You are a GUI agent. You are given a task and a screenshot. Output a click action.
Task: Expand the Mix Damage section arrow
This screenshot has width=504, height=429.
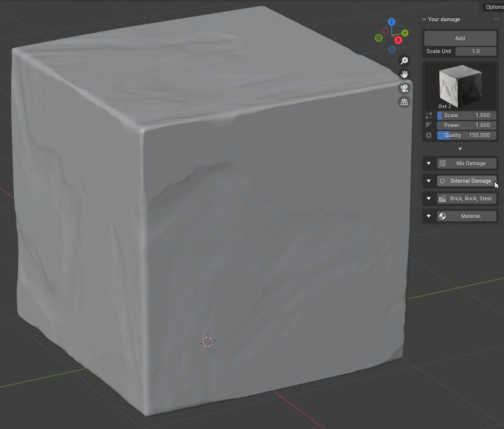point(428,163)
